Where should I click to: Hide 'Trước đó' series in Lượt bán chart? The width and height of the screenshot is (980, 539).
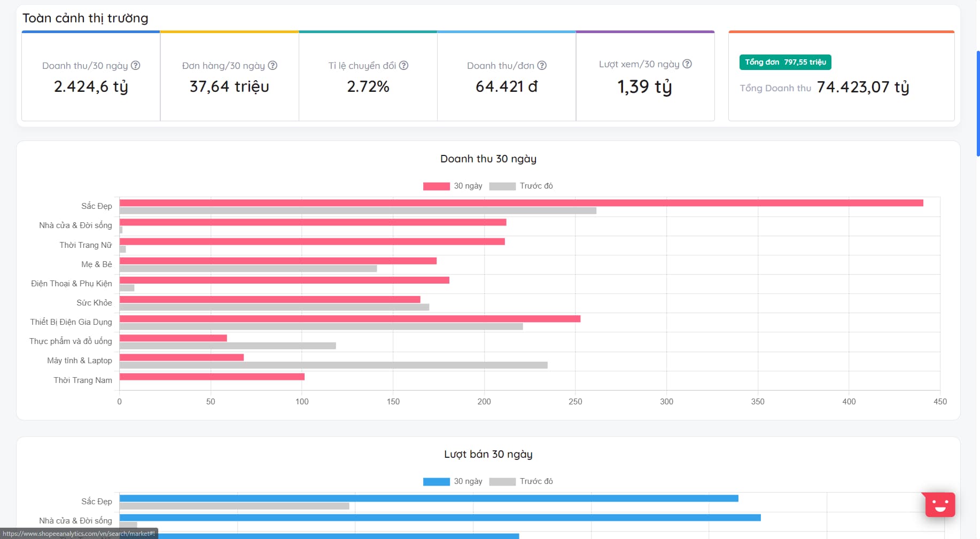[521, 481]
